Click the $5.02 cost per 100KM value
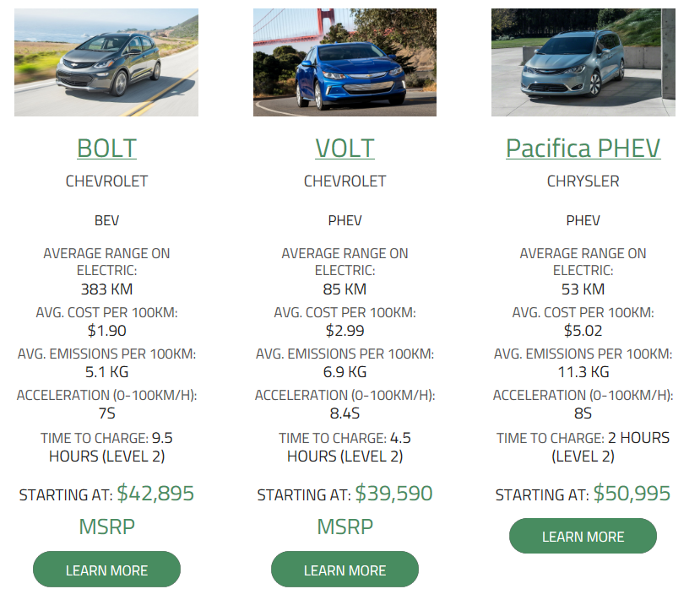Image resolution: width=700 pixels, height=605 pixels. pos(583,331)
